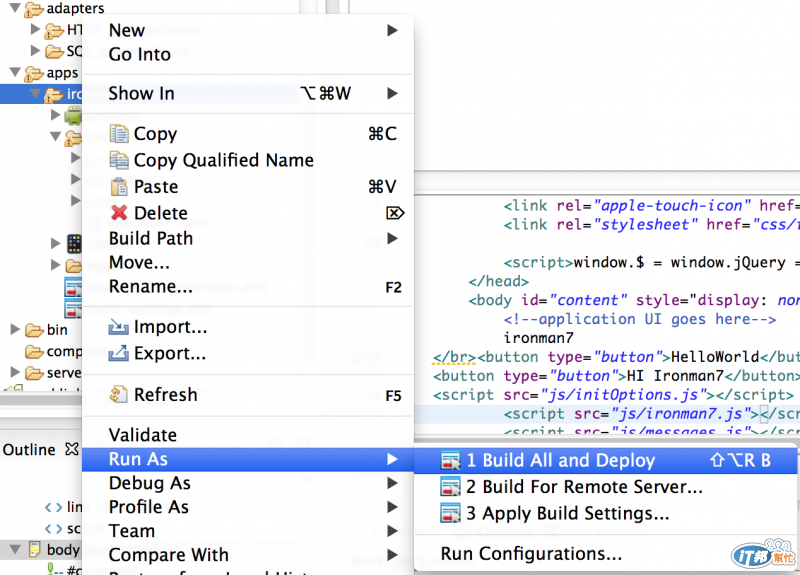Click the adapters folder icon
The height and width of the screenshot is (575, 800).
pos(34,9)
